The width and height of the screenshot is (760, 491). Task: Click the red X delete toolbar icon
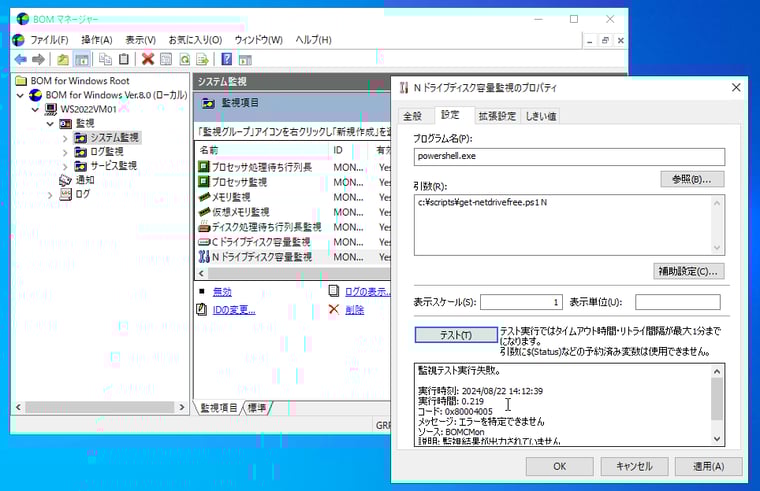148,59
